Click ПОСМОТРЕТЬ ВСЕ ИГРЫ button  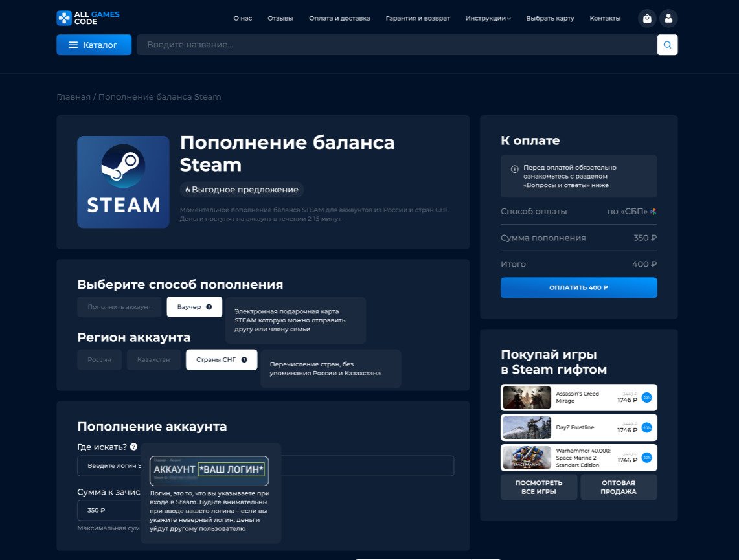pyautogui.click(x=539, y=487)
